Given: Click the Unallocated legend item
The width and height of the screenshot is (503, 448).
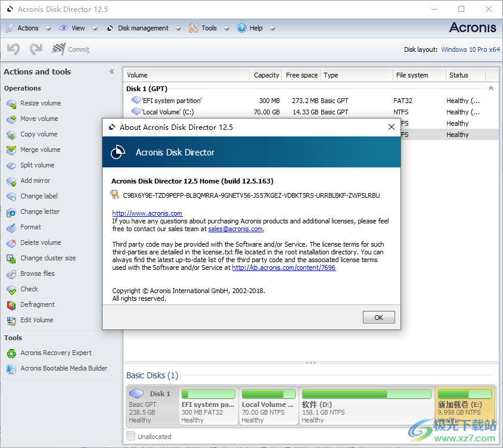Looking at the screenshot, I should [149, 437].
